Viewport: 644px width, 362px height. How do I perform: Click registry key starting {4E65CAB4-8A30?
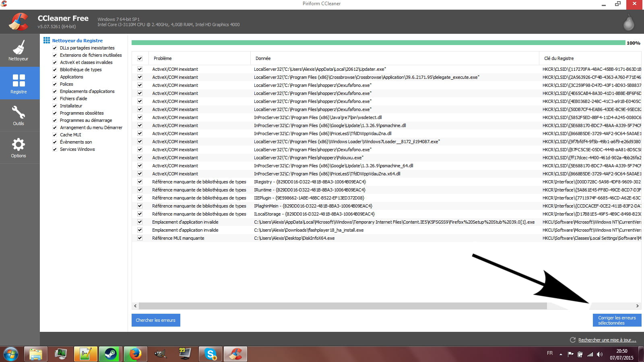[x=592, y=93]
